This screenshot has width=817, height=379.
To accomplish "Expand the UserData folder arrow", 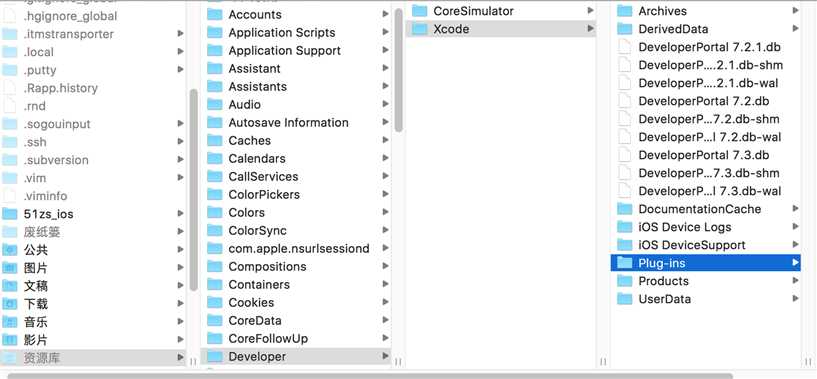I will click(796, 299).
